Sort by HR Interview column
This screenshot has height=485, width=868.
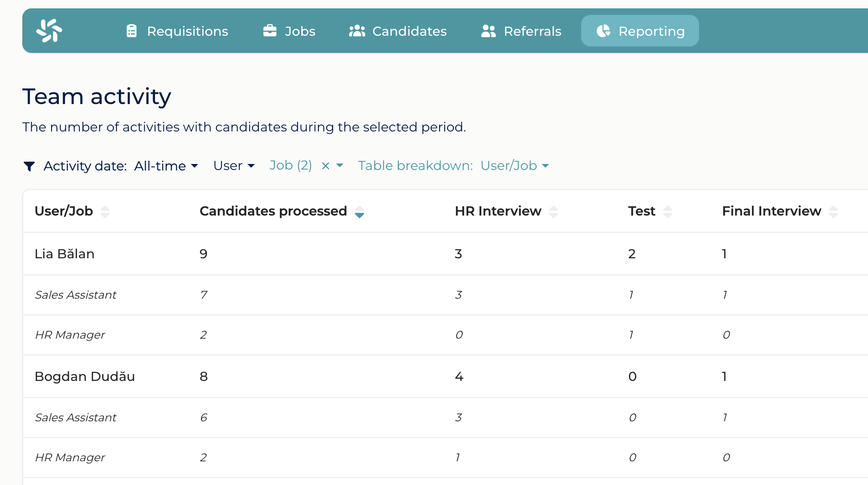553,212
